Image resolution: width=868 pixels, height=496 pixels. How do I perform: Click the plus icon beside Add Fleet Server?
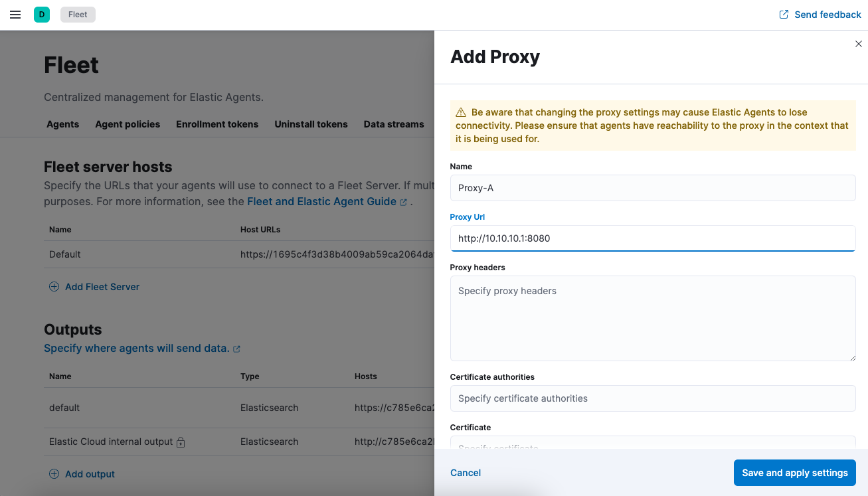[x=53, y=287]
